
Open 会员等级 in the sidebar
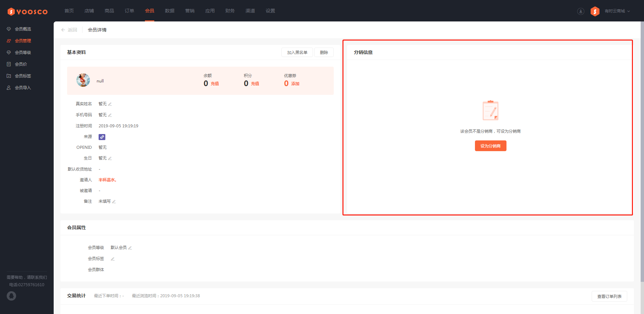pyautogui.click(x=23, y=53)
